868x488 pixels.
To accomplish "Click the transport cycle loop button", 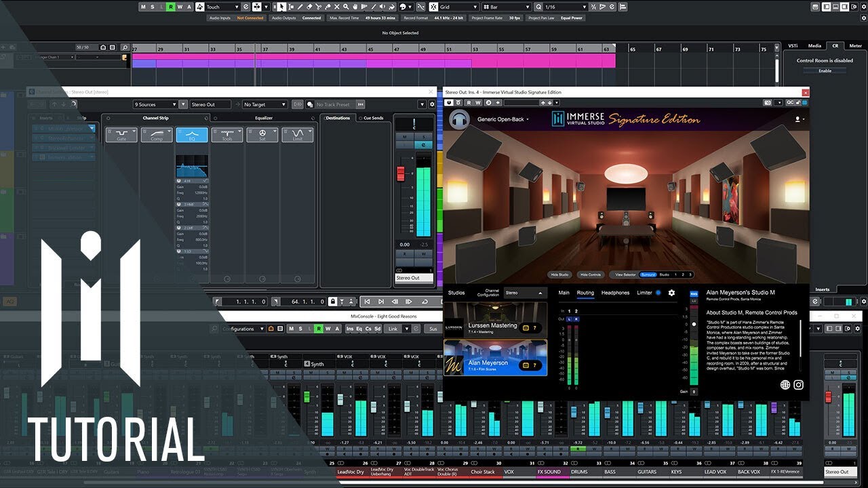I will (425, 302).
